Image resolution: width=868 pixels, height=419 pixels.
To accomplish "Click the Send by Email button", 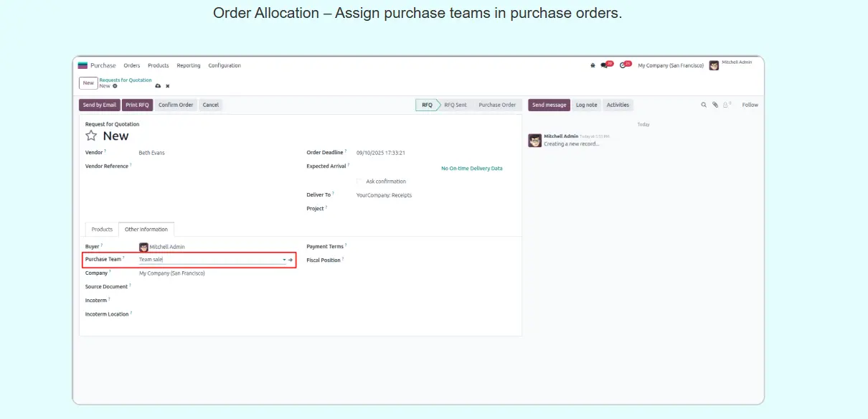I will coord(99,105).
